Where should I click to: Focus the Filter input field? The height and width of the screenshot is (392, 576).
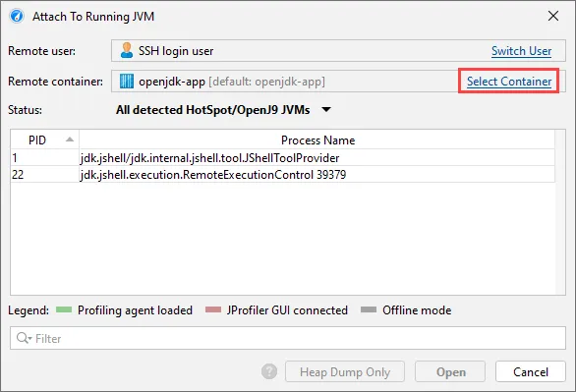pos(288,338)
